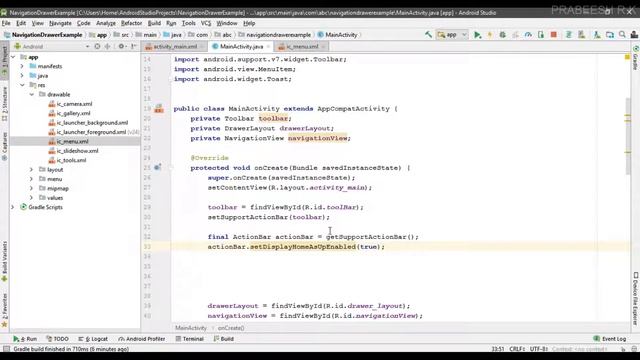Click MainActivity breadcrumb in navigation bar
This screenshot has height=360, width=640.
(338, 35)
